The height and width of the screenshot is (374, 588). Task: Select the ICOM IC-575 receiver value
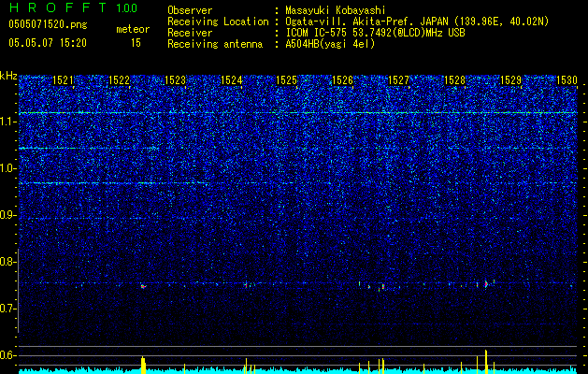tap(375, 33)
